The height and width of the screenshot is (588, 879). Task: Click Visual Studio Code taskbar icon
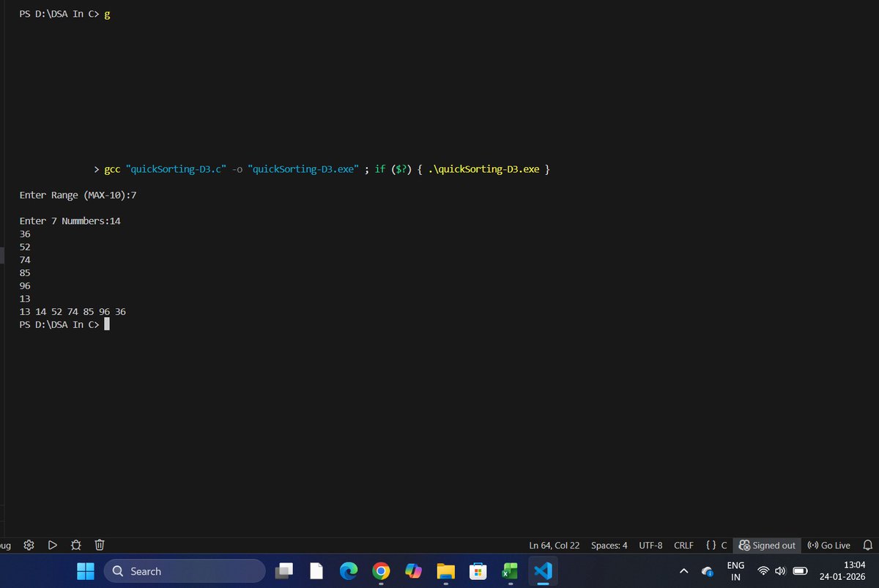click(543, 571)
